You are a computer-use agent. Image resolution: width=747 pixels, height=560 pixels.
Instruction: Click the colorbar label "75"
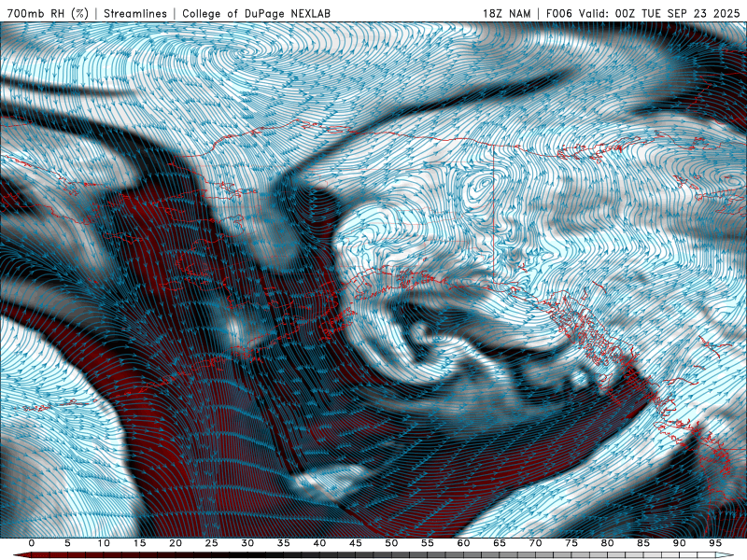coord(571,543)
